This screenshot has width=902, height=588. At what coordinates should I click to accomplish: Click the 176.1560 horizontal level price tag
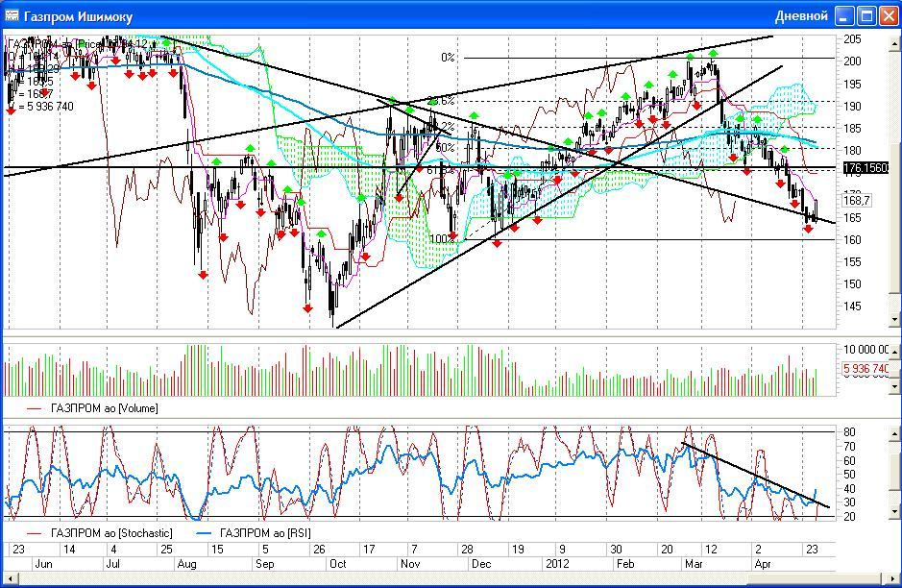point(866,168)
